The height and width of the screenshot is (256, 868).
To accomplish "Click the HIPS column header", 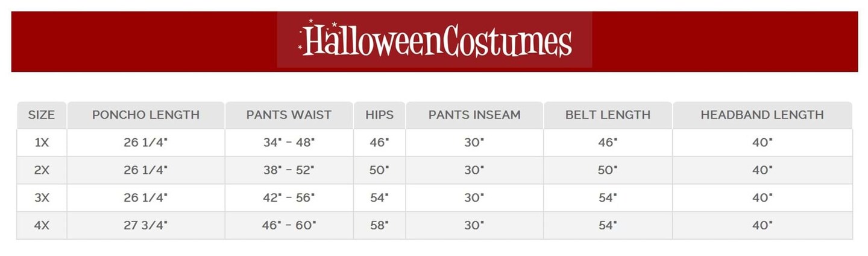I will tap(379, 115).
